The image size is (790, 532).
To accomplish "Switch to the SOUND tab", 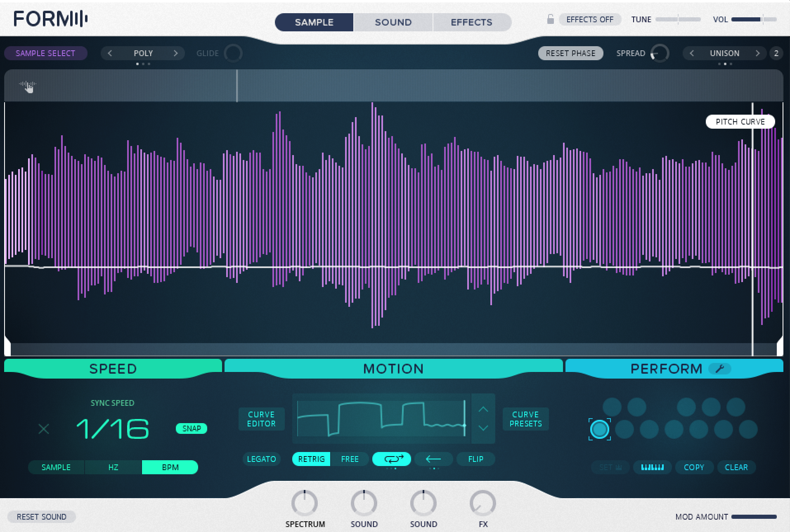I will [x=392, y=22].
